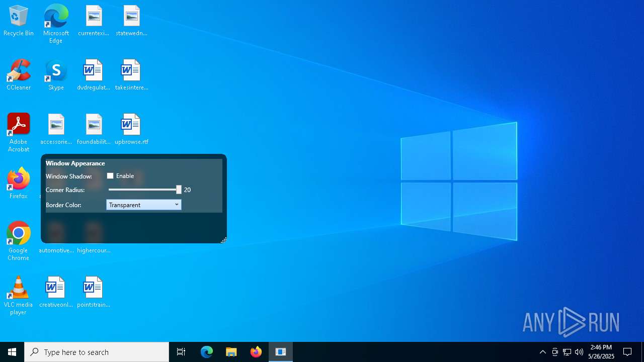The width and height of the screenshot is (644, 362).
Task: Open the network status tray icon
Action: point(567,352)
